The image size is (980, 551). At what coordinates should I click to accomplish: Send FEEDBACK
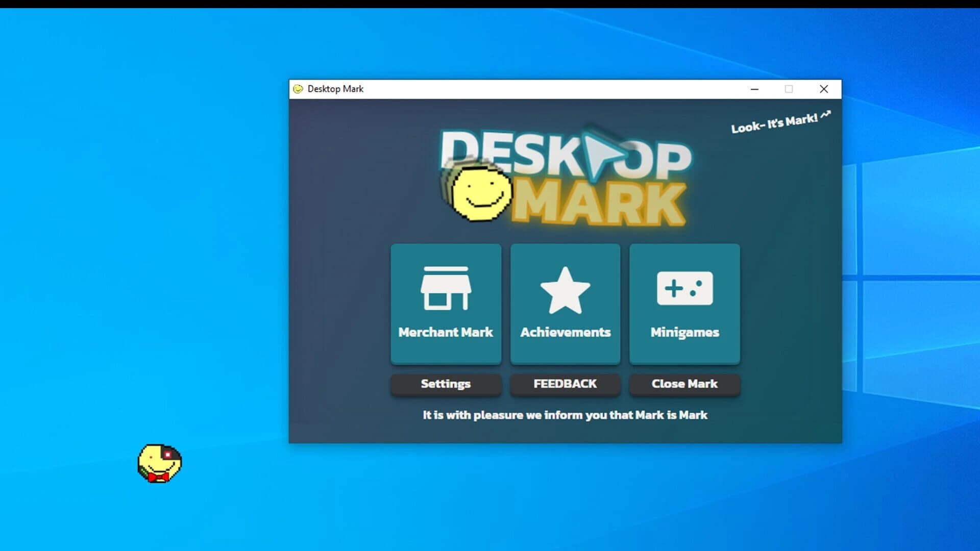tap(565, 384)
